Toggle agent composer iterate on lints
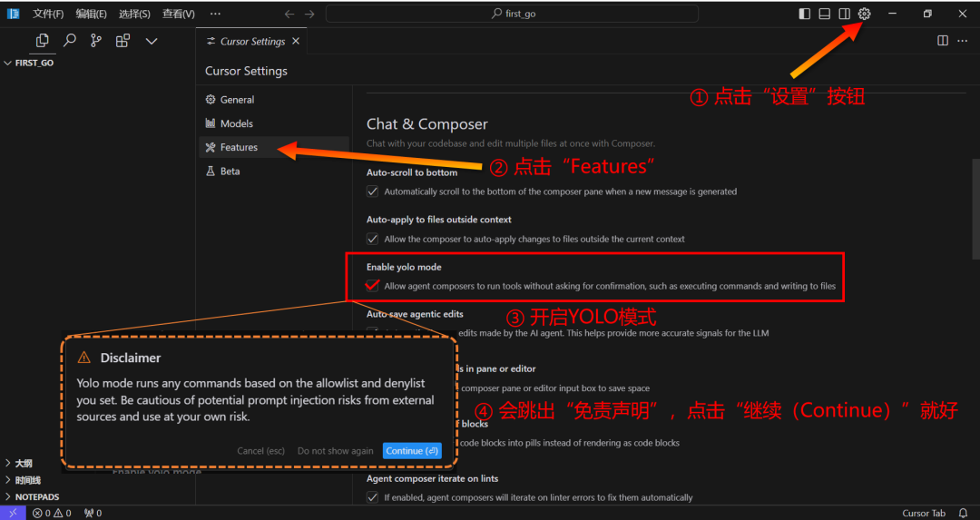Screen dimensions: 980x520 (x=373, y=497)
